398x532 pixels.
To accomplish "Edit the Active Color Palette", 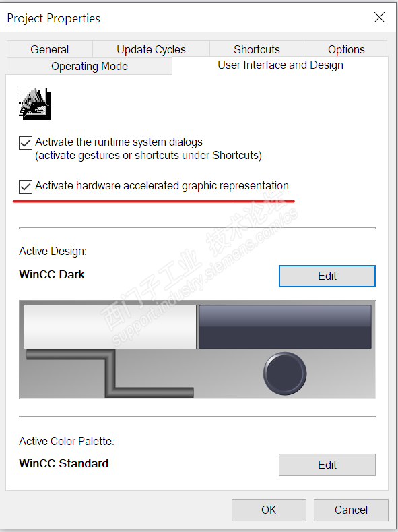I will click(327, 465).
